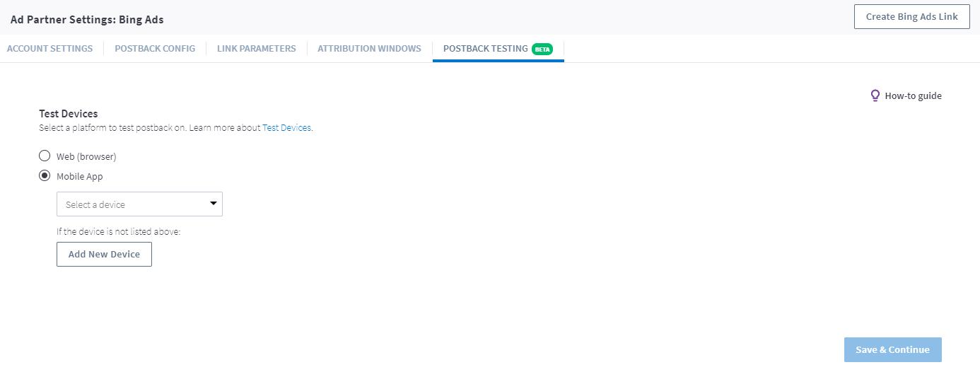This screenshot has height=372, width=980.
Task: Click the Ad Partner Settings: Bing Ads title
Action: click(x=87, y=20)
